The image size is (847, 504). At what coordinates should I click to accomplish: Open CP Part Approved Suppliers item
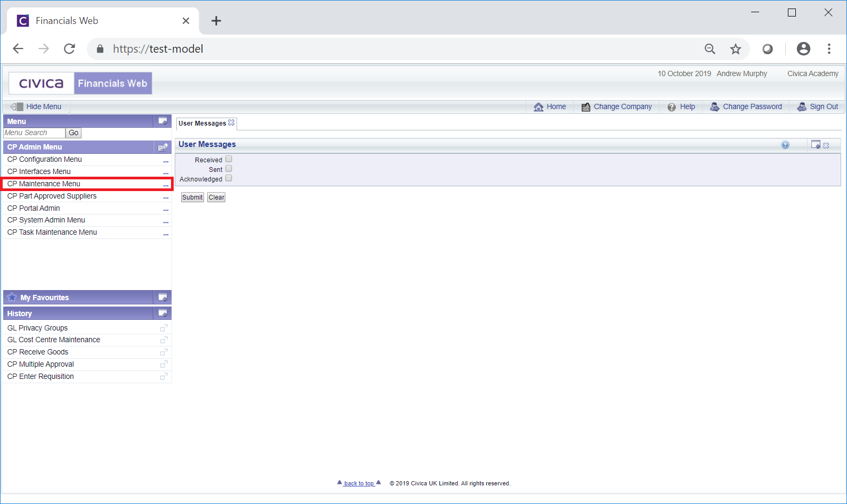(x=52, y=196)
